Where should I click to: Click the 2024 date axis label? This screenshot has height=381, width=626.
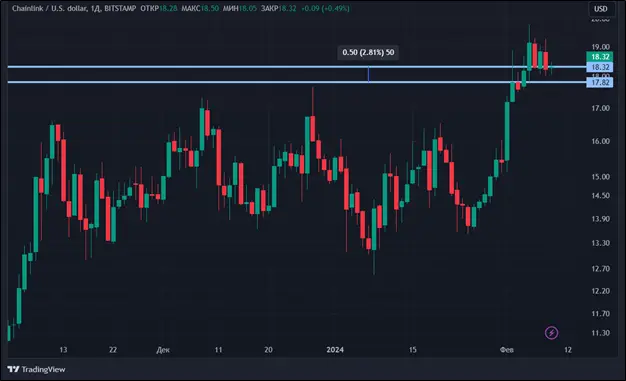tap(335, 349)
